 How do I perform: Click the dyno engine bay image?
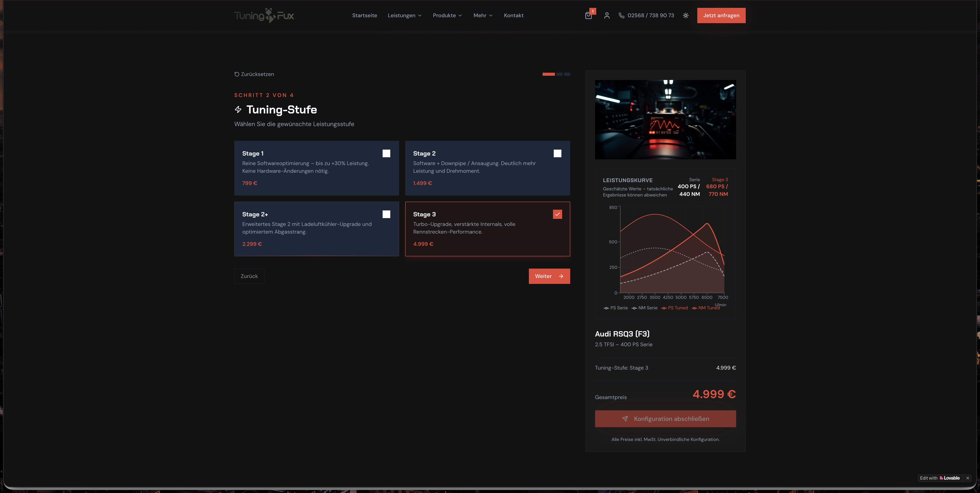[665, 120]
